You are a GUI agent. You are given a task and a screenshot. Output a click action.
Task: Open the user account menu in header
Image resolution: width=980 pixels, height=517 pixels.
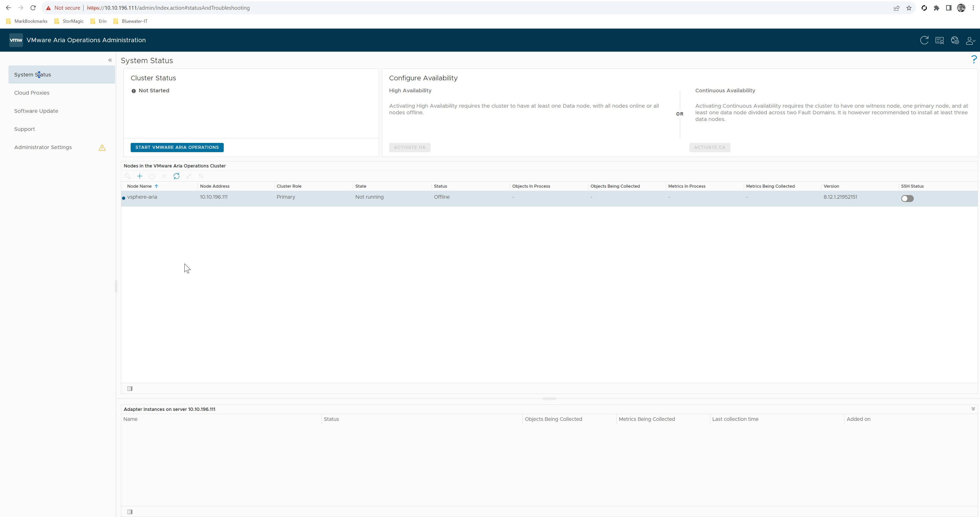coord(971,40)
